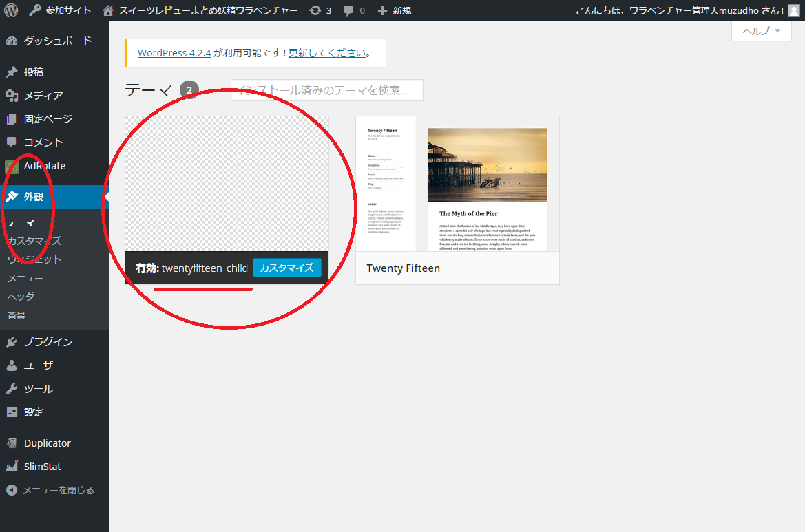This screenshot has height=532, width=805.
Task: Click the 外観 paintbrush icon
Action: click(x=12, y=196)
